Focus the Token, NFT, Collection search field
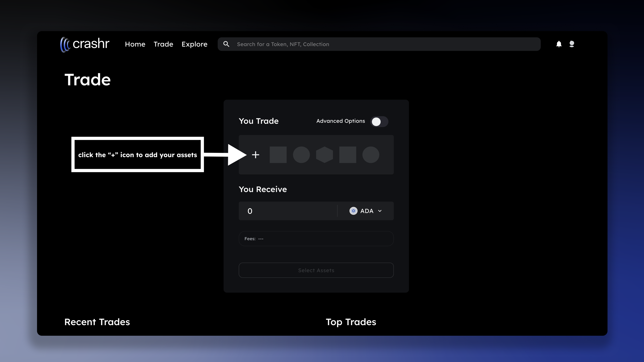Viewport: 644px width, 362px height. [379, 44]
